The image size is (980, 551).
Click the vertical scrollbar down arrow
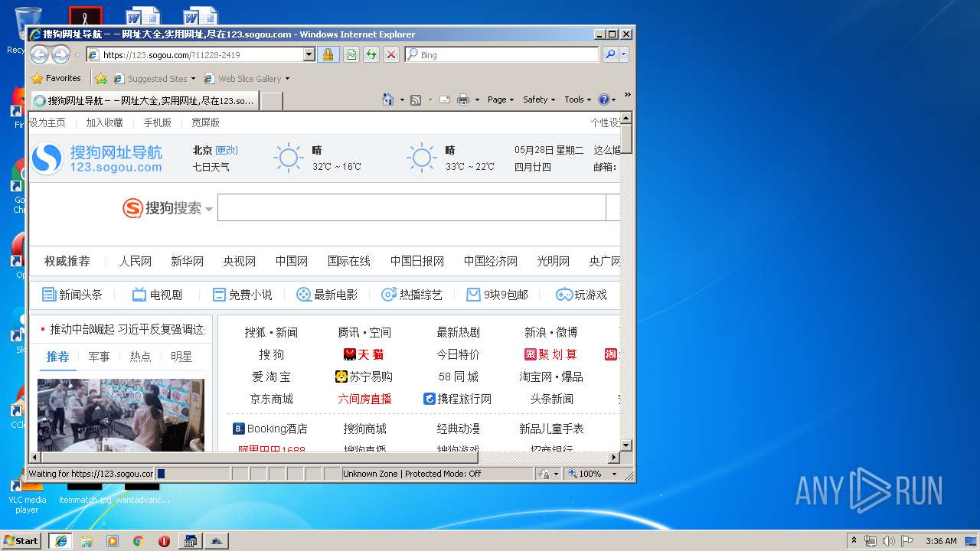coord(626,445)
